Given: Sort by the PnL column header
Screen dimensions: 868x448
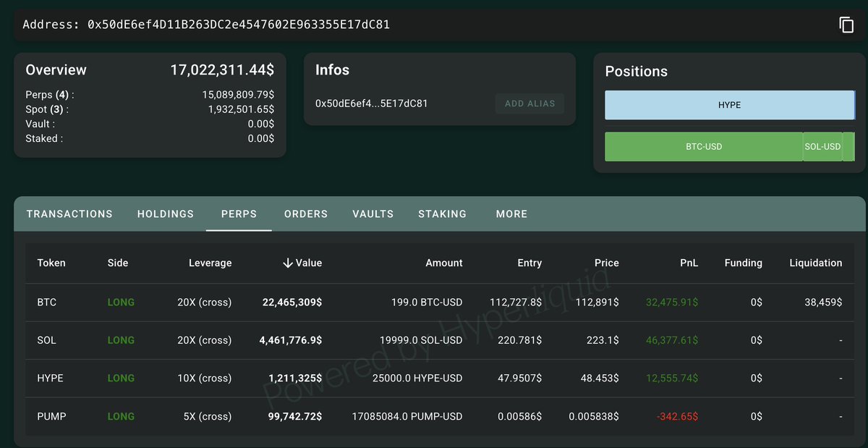Looking at the screenshot, I should (x=689, y=263).
